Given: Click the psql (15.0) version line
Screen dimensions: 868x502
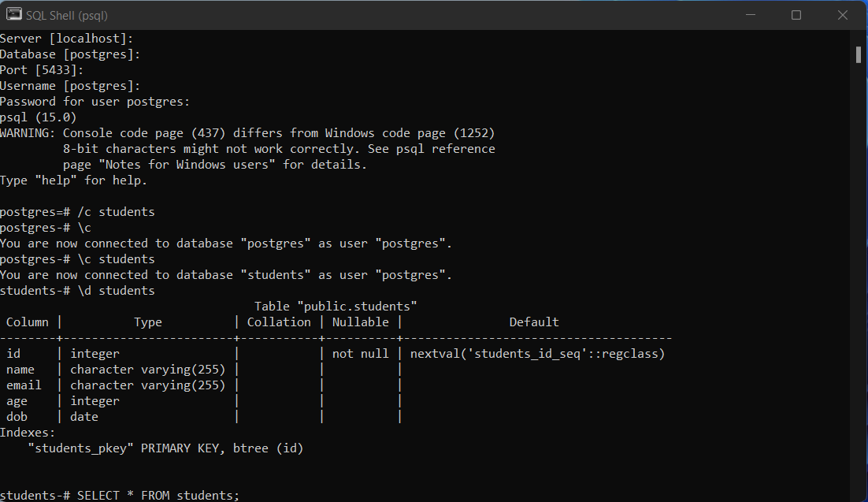Looking at the screenshot, I should [38, 117].
